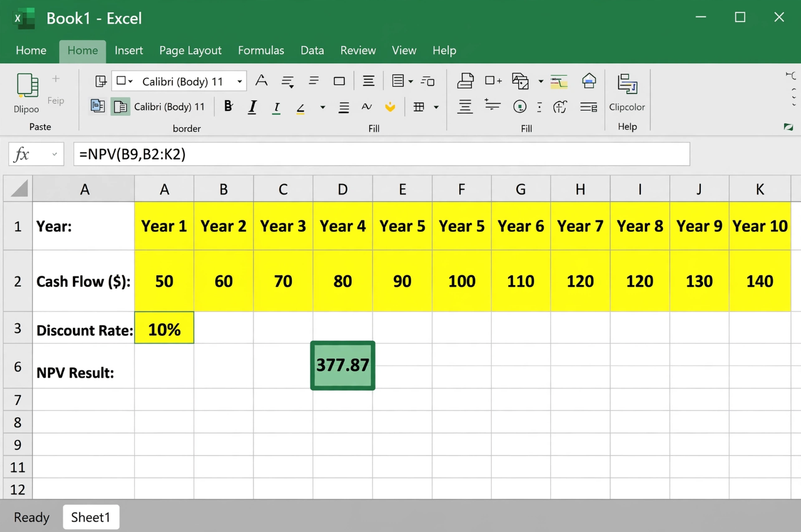Open the small square dropdown inside font box

click(x=124, y=81)
